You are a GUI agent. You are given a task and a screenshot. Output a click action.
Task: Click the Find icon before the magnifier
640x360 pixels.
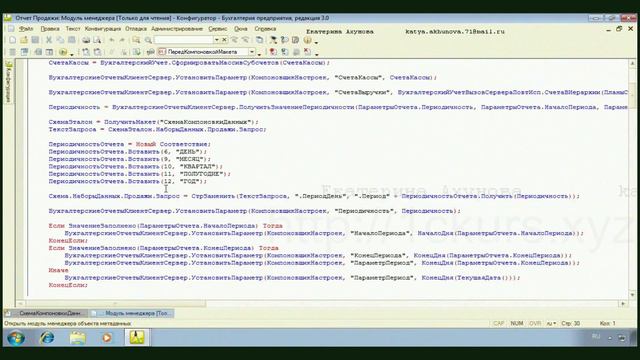(136, 40)
